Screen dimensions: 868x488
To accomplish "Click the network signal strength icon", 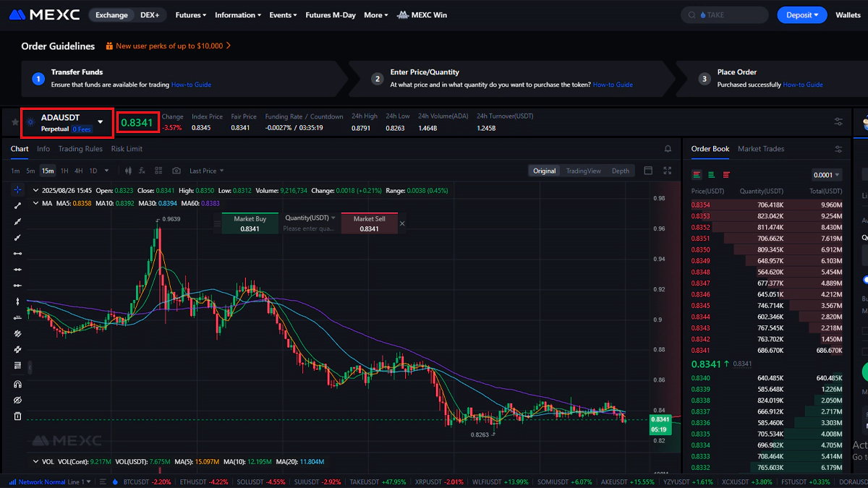I will tap(12, 481).
